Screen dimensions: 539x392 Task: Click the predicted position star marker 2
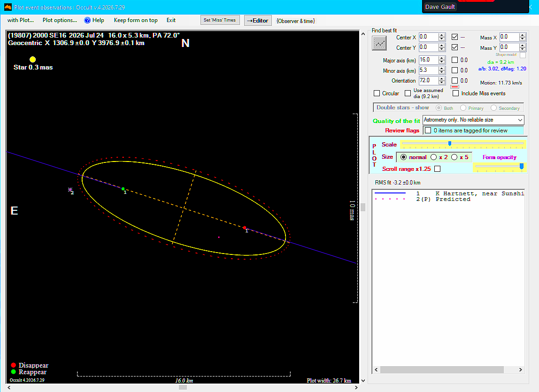(x=70, y=190)
